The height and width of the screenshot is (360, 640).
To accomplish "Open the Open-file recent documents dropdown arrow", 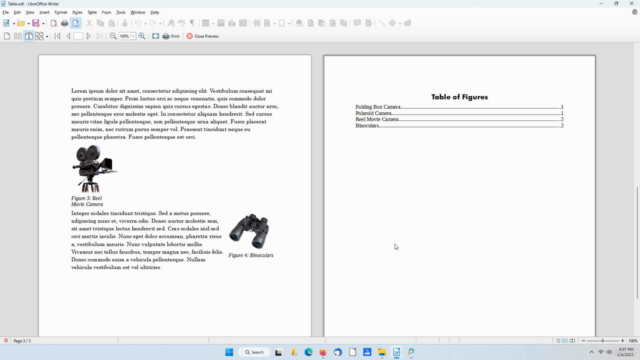I will (28, 23).
